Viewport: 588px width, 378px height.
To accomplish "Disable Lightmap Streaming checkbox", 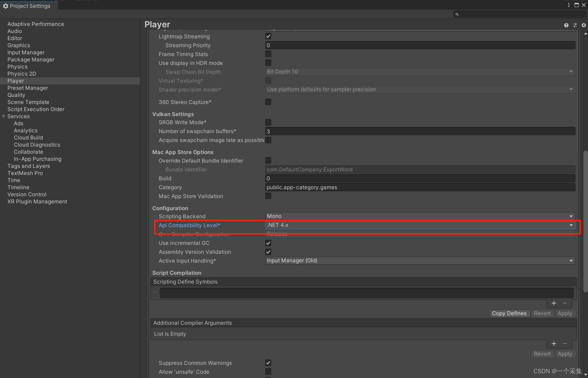I will click(x=268, y=36).
